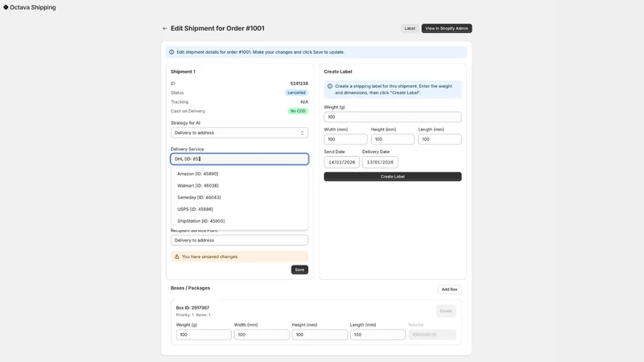Choose ShipStation [ID: 45950] option
This screenshot has height=362, width=644.
(239, 220)
